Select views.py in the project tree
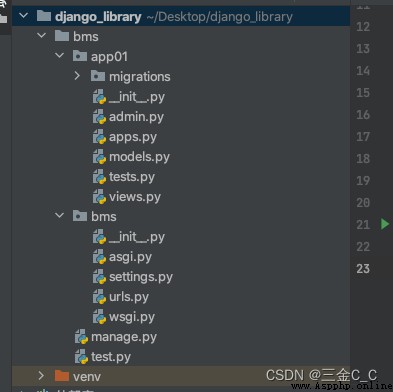 135,197
